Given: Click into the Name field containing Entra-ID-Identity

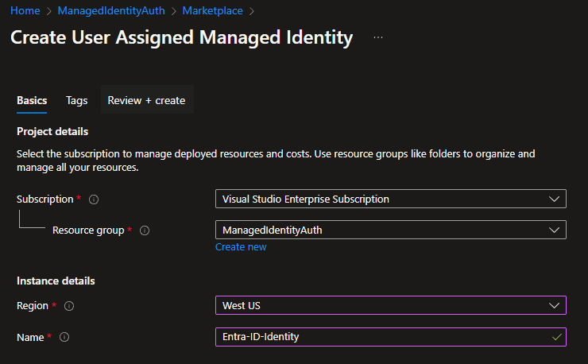Looking at the screenshot, I should point(381,337).
